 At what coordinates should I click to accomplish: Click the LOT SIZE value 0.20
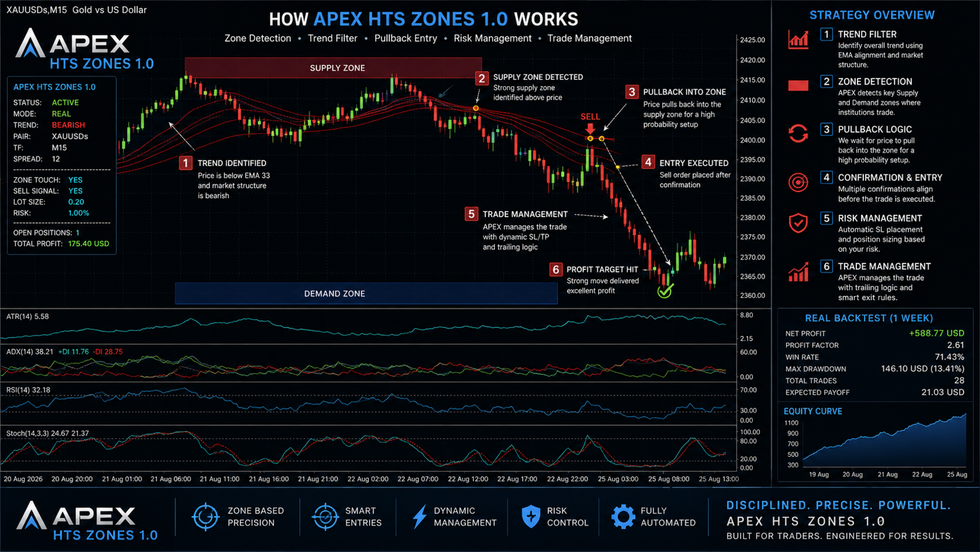(x=76, y=202)
